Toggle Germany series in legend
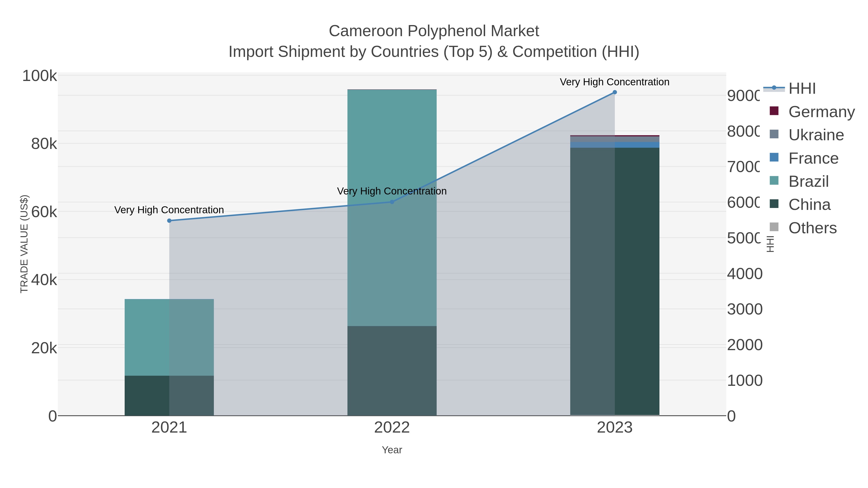Screen dimensions: 868x488 click(812, 112)
